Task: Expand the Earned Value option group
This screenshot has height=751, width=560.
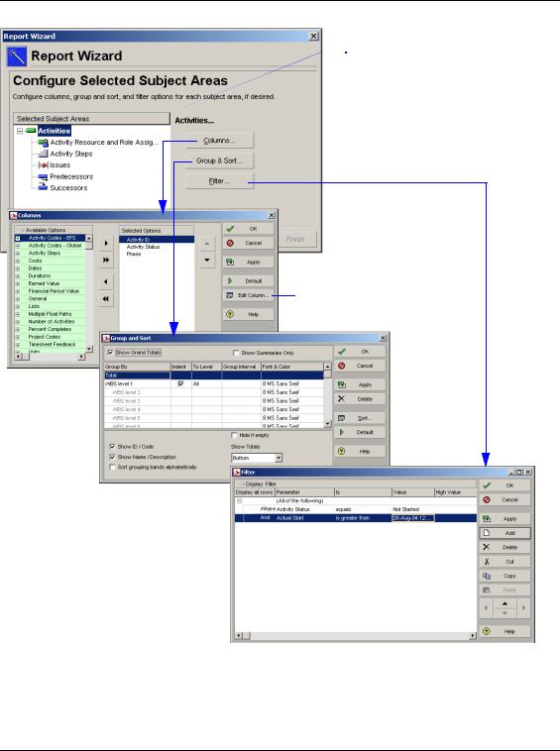Action: (18, 283)
